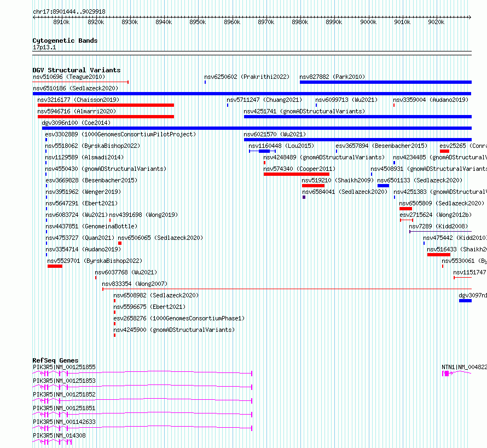
Task: Select nsv6037768 (Wu2021) label
Action: [126, 272]
